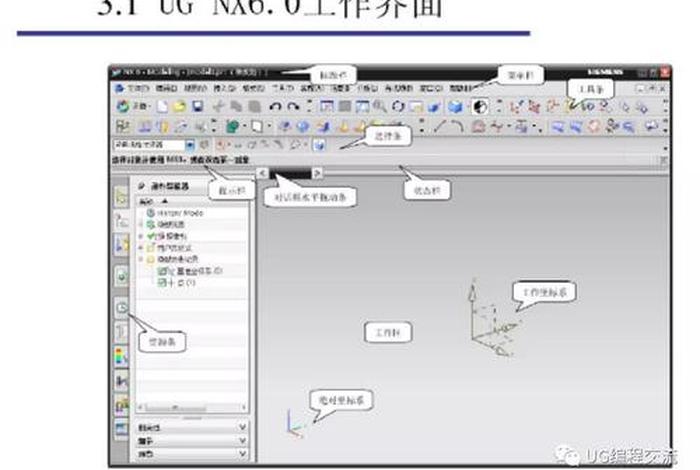Toggle the Datum Coordinate System (0) checkbox
Image resolution: width=700 pixels, height=470 pixels.
(x=162, y=271)
